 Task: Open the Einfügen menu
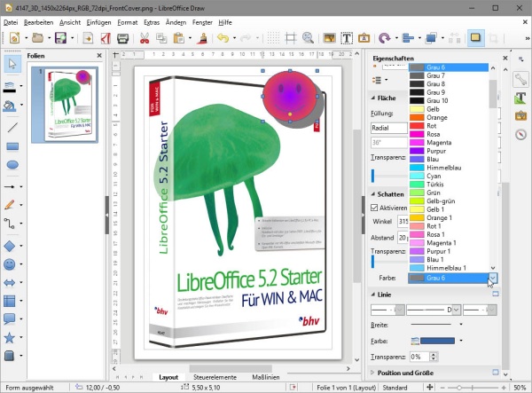click(x=98, y=22)
